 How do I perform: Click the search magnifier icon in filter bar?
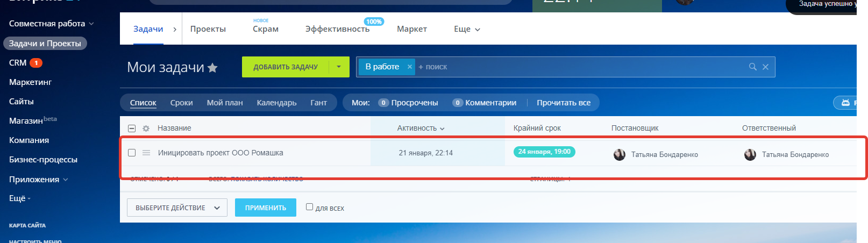(753, 67)
